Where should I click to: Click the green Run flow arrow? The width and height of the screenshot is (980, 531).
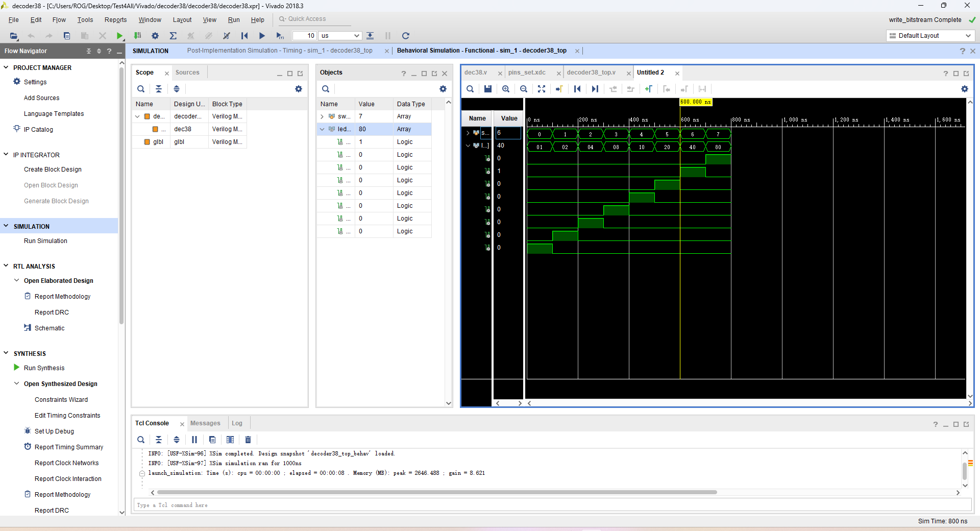pos(119,36)
